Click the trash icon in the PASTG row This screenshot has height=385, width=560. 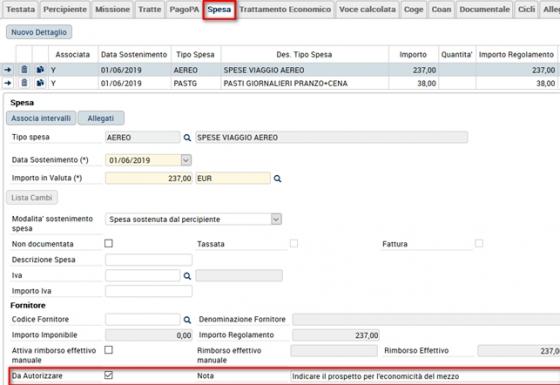24,83
